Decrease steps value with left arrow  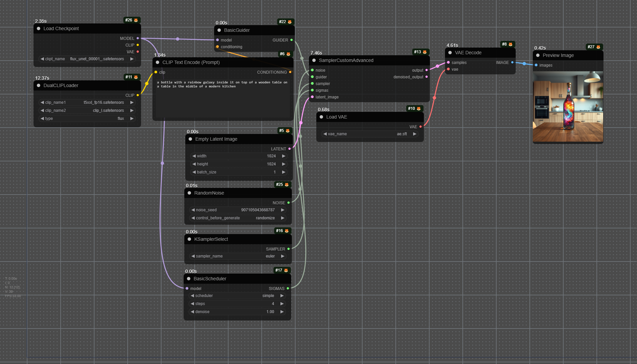192,304
